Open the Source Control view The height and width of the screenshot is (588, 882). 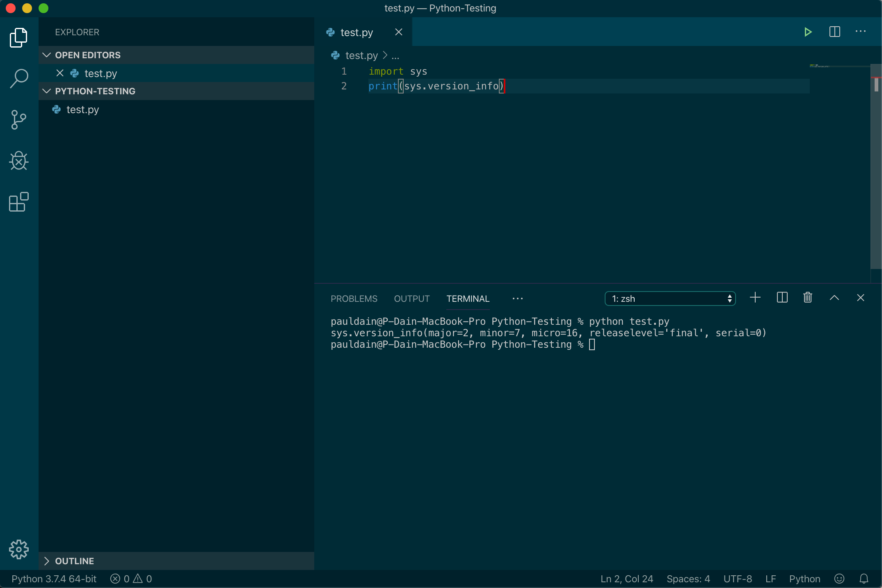click(x=18, y=119)
